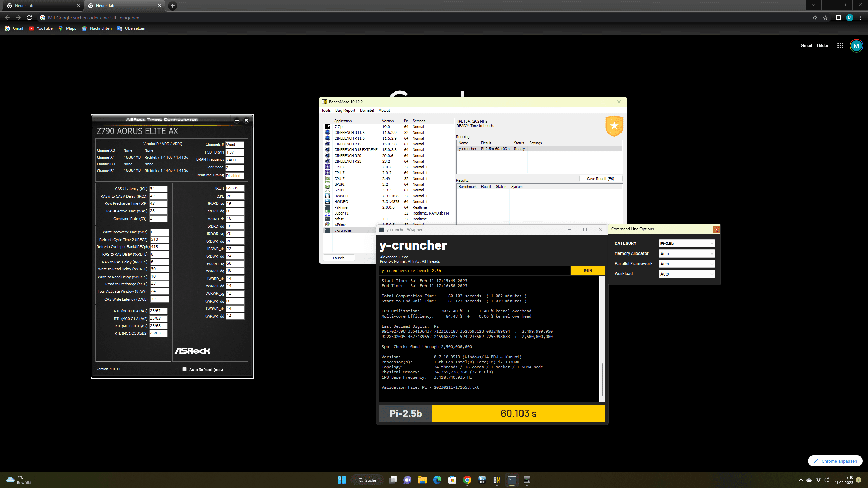Open the CATEGORY dropdown showing Pi-2.5b
The height and width of the screenshot is (488, 868).
pyautogui.click(x=687, y=243)
